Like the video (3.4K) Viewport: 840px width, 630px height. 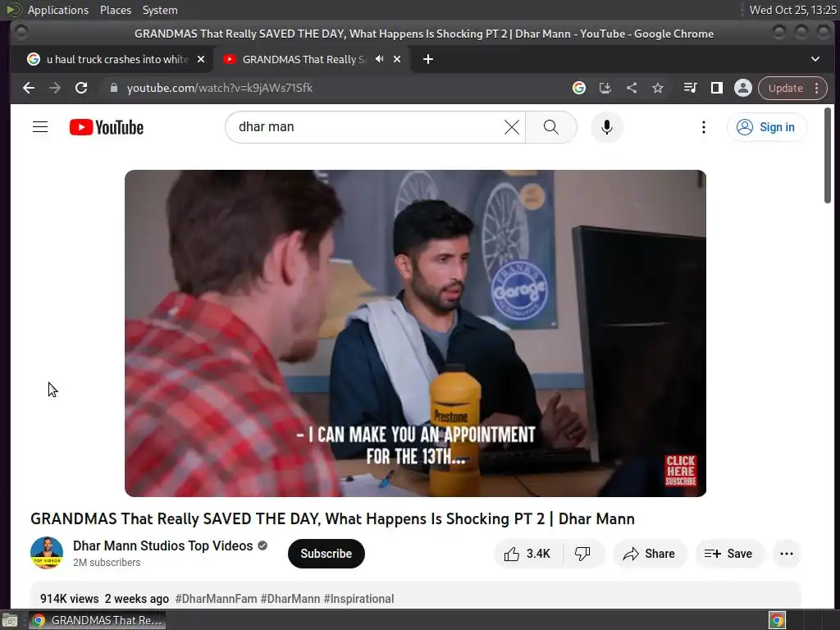527,554
